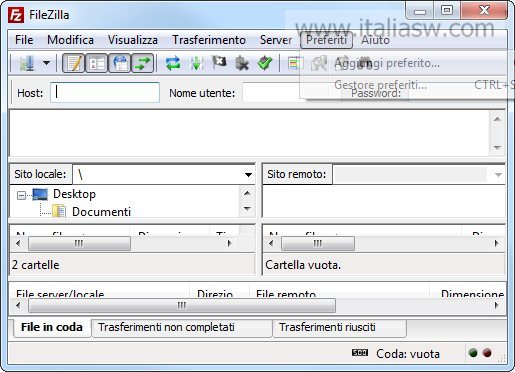Click the '2 cartelle' status text
Image resolution: width=515 pixels, height=372 pixels.
[x=36, y=265]
